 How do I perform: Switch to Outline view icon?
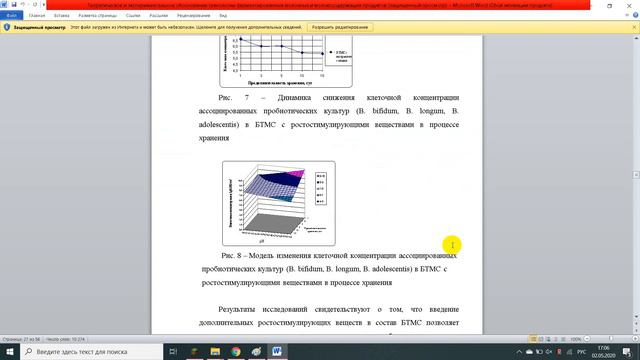point(556,339)
